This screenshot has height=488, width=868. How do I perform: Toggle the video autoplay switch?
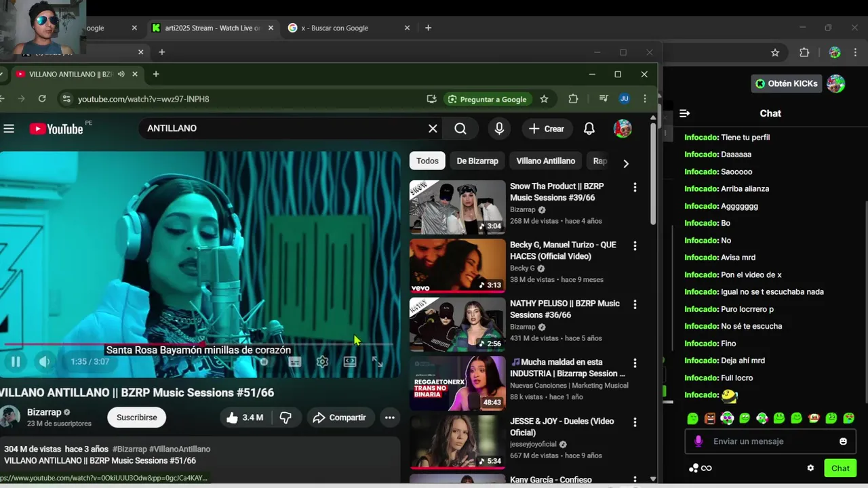(x=264, y=362)
